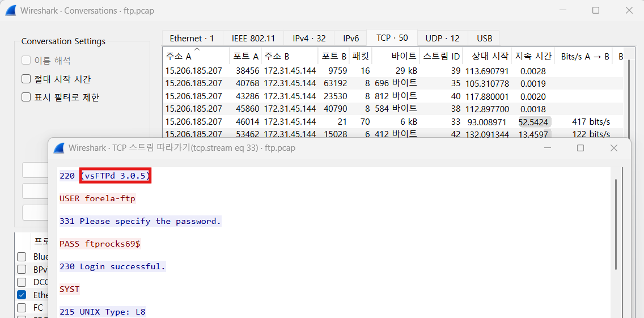The width and height of the screenshot is (644, 318).
Task: Sort by the 패킷 column header
Action: point(361,56)
